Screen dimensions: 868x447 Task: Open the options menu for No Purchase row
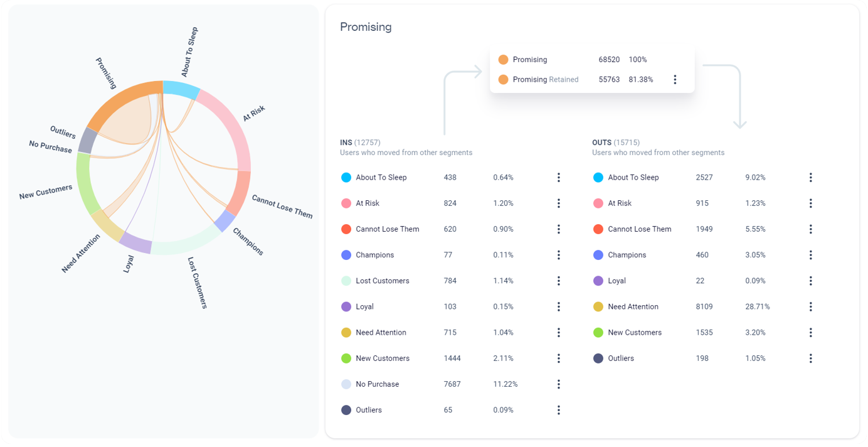558,384
